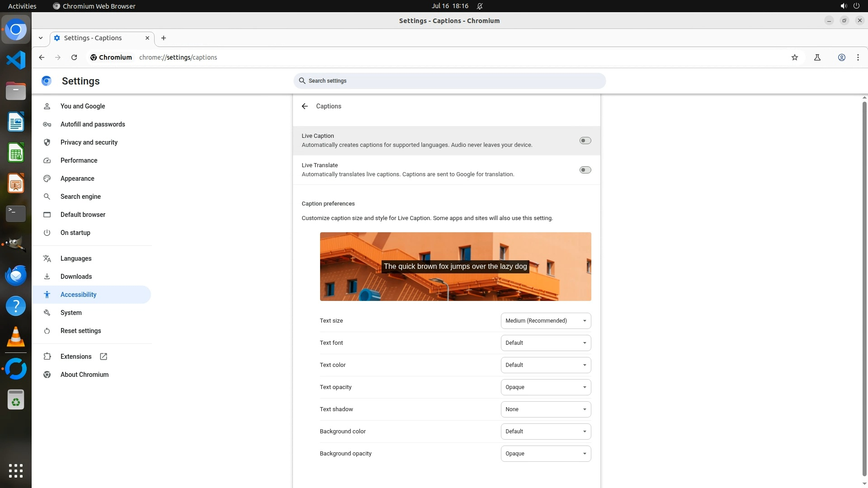Open the Chrome Labs flask icon
Viewport: 868px width, 488px height.
point(817,57)
